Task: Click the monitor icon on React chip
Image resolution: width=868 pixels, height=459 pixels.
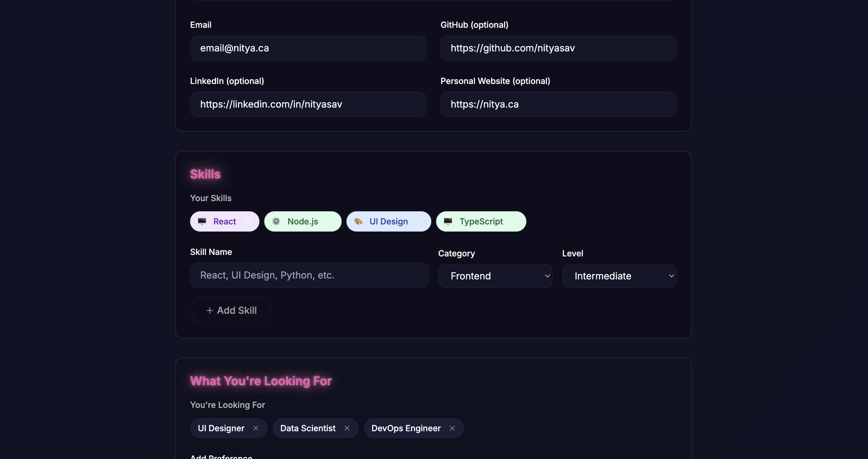Action: 202,221
